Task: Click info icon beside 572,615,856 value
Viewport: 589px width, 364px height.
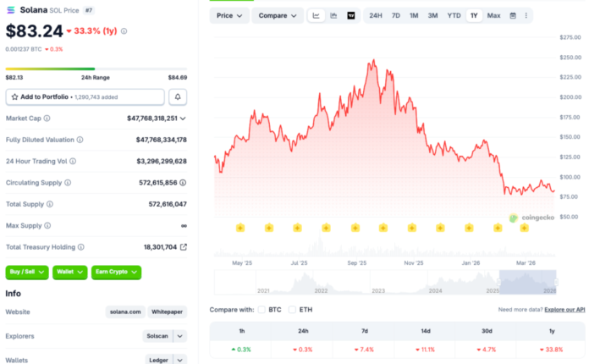Action: [x=183, y=183]
